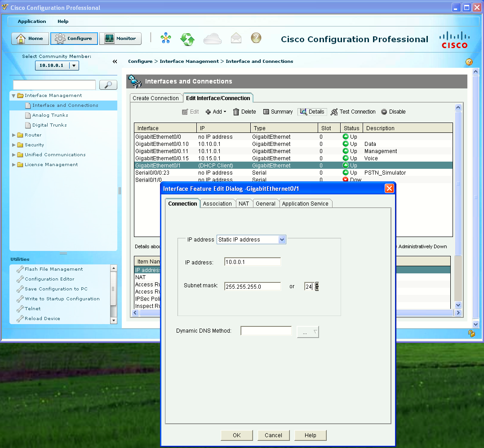Select the GigabitEthernet0/0.11 row

[293, 151]
